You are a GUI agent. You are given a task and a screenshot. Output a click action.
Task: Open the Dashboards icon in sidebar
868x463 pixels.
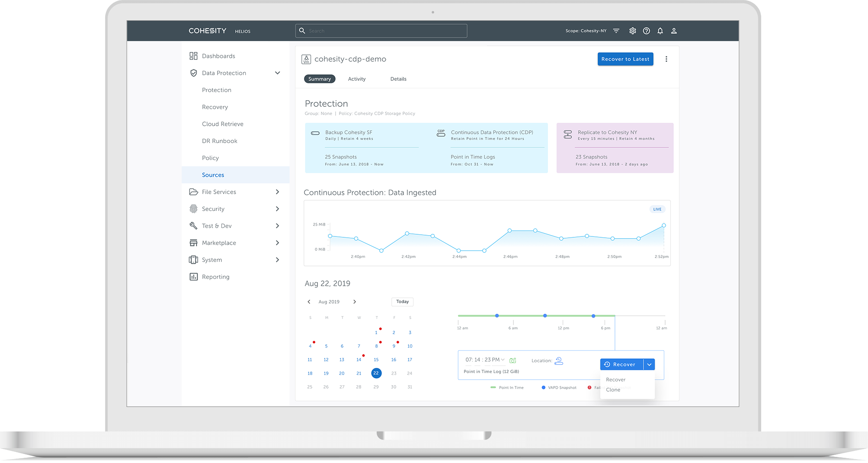[x=193, y=56]
